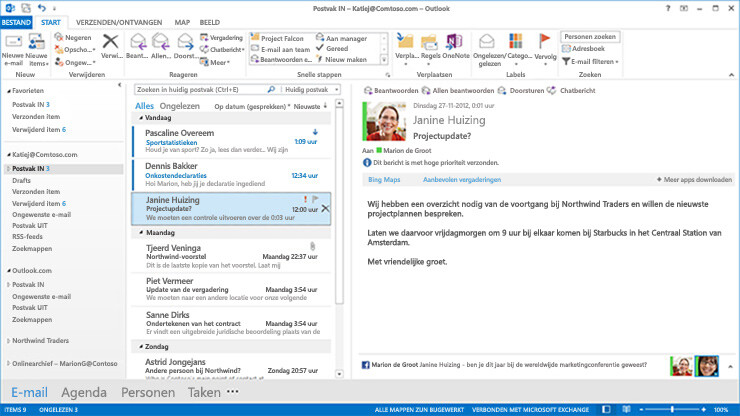Click Beantwoorden in the reading pane

point(391,90)
